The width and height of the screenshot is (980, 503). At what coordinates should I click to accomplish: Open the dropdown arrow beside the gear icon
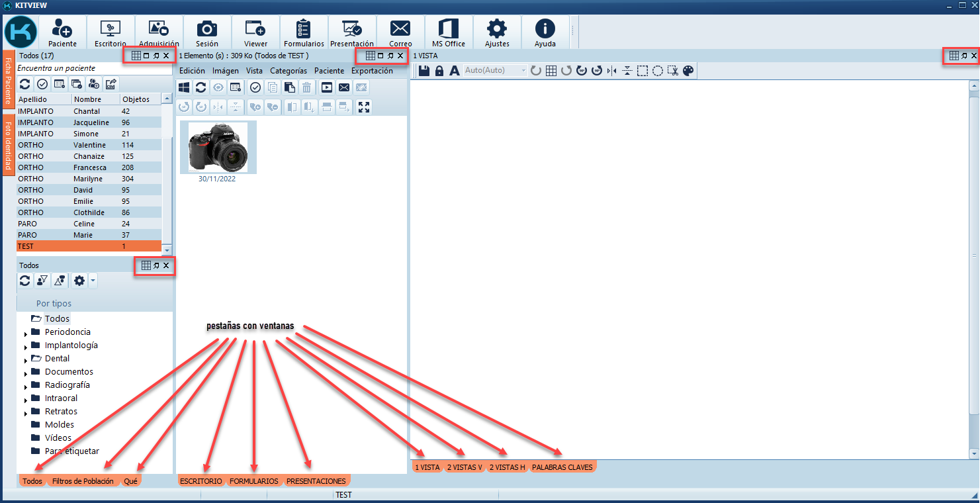(93, 281)
